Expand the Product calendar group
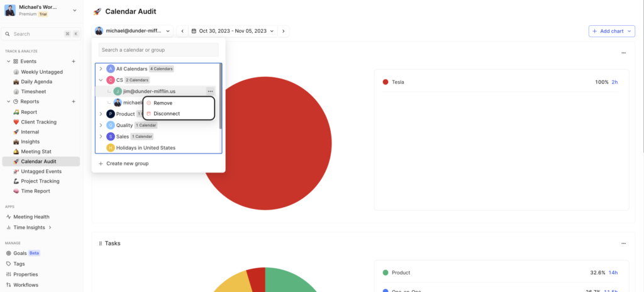 coord(101,114)
